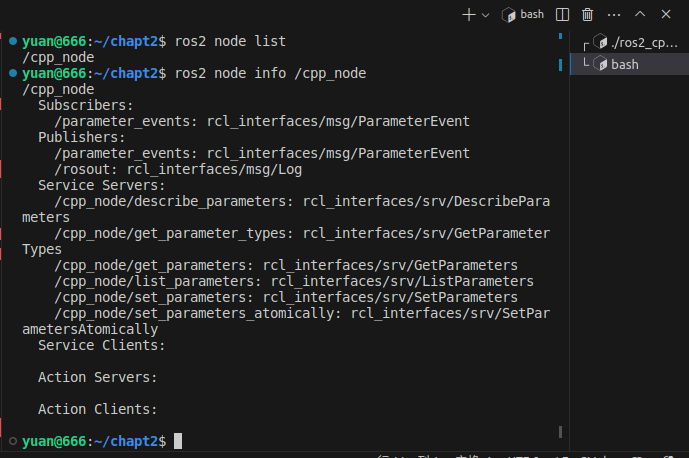Kill terminal using the trash icon
Screen dimensions: 689x458
[587, 15]
